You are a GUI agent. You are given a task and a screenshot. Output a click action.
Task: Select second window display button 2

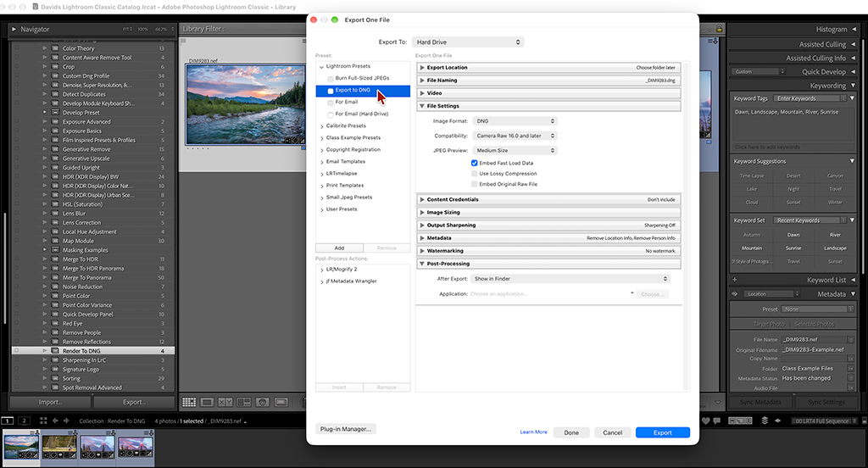(25, 421)
